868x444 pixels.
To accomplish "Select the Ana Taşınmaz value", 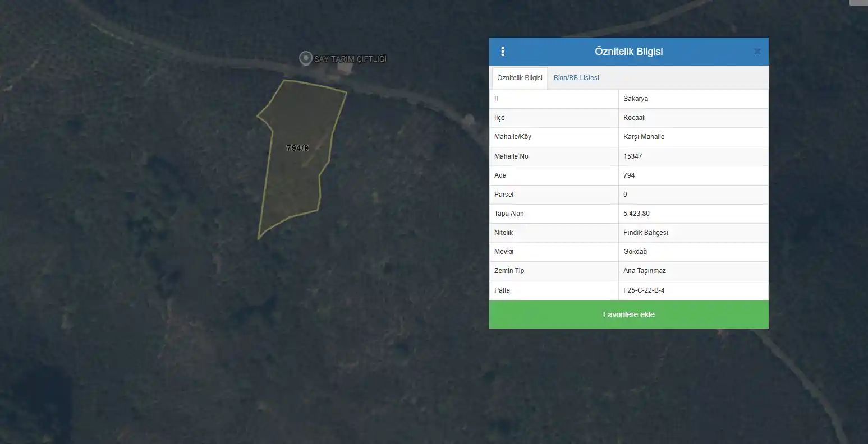I will tap(645, 271).
